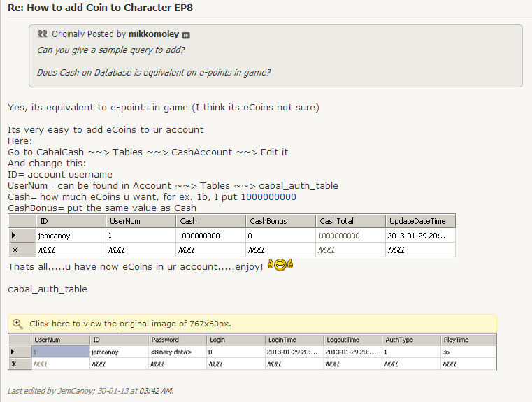Click the quotation mark icon in the quote box
Screen dimensions: 532x402
(42, 34)
